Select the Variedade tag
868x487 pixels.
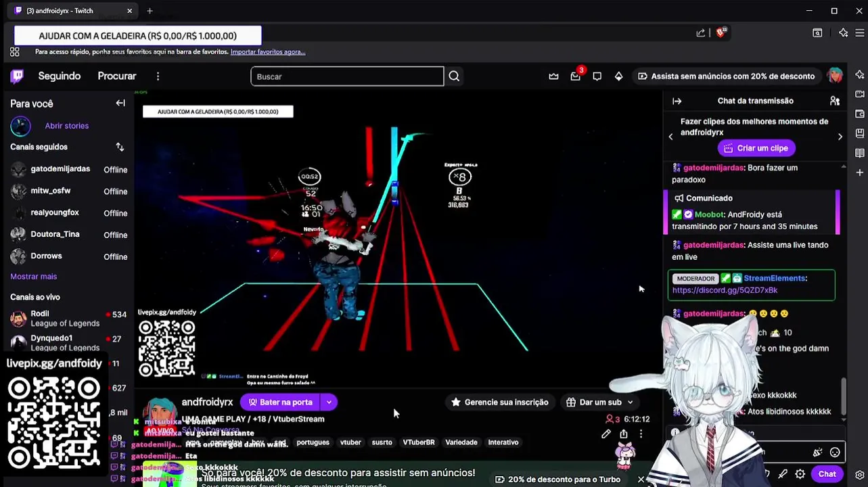tap(461, 442)
